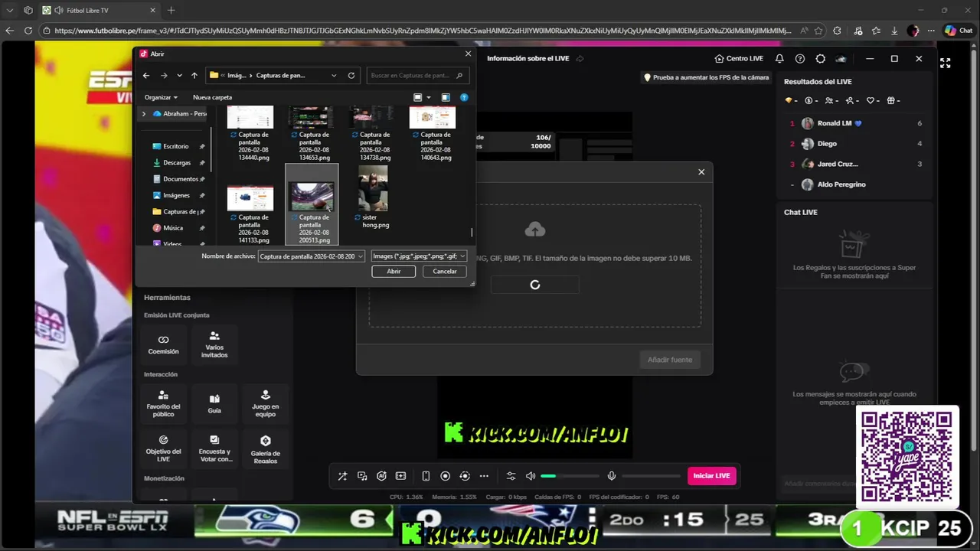This screenshot has width=980, height=551.
Task: Click the Iniciar LIVE button
Action: click(711, 476)
